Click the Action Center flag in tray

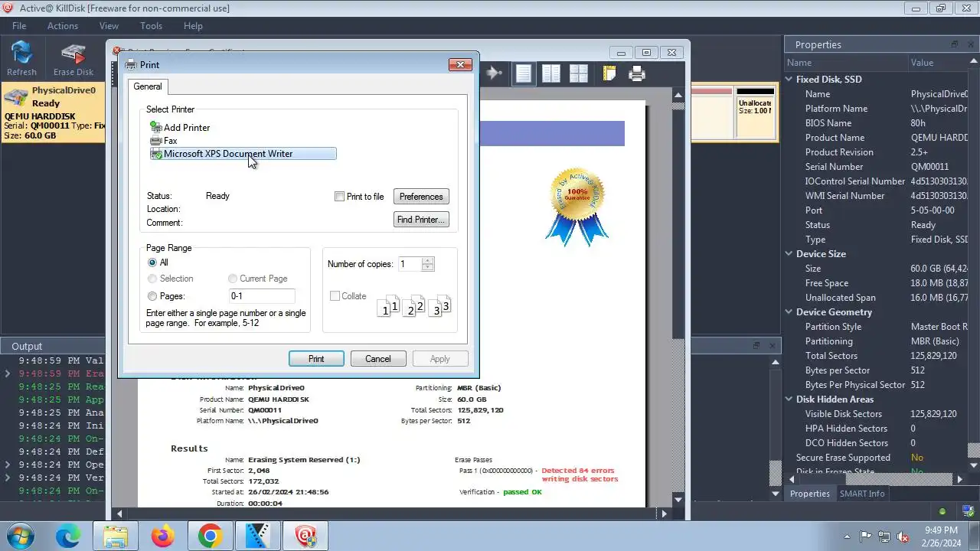click(x=866, y=536)
